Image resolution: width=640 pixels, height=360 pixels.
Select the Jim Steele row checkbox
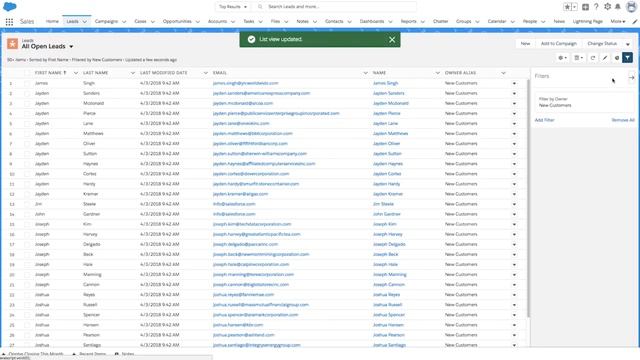pyautogui.click(x=27, y=204)
